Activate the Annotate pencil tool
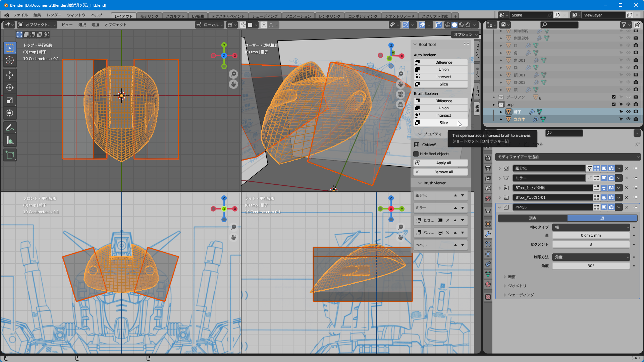The height and width of the screenshot is (362, 644). (10, 128)
